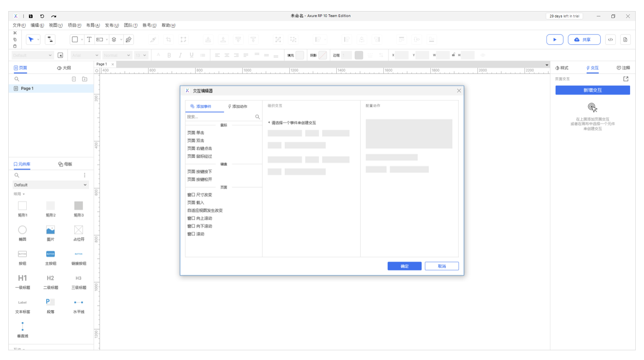The height and width of the screenshot is (360, 644).
Task: Click the 搜索 field in the dialog
Action: click(x=223, y=117)
